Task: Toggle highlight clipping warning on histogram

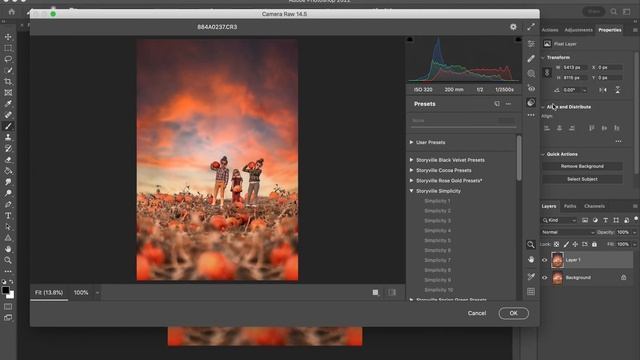Action: [x=518, y=40]
